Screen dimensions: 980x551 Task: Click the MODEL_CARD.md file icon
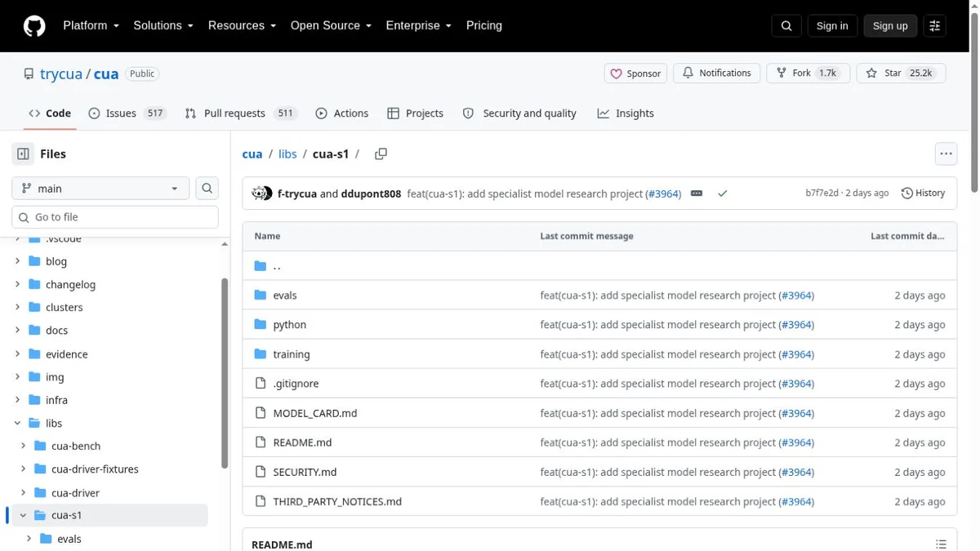pyautogui.click(x=261, y=413)
